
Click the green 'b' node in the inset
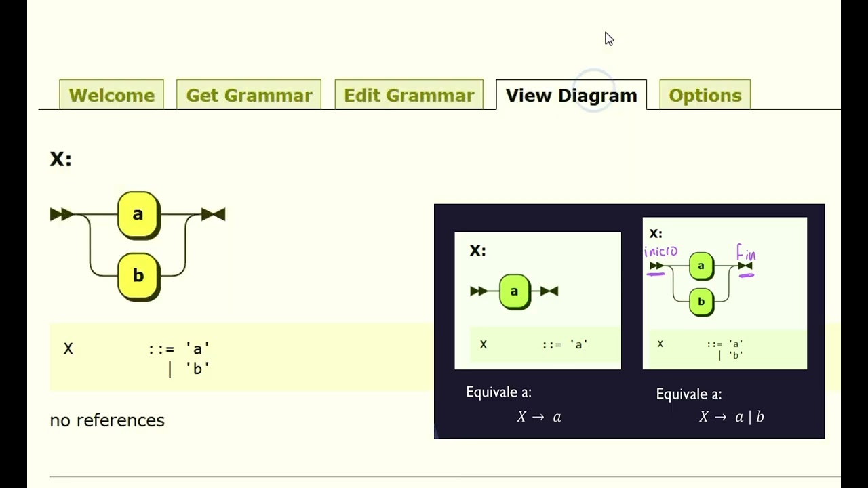click(x=701, y=302)
